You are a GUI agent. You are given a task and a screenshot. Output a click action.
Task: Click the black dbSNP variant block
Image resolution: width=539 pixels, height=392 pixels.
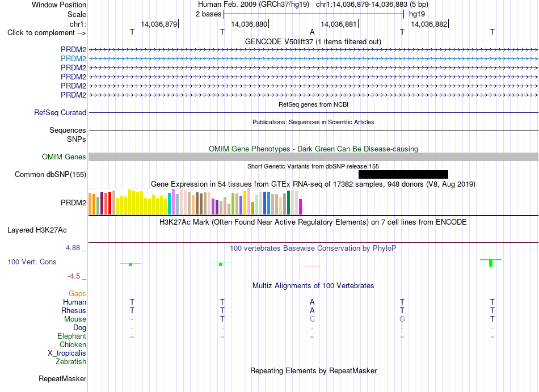pos(403,175)
